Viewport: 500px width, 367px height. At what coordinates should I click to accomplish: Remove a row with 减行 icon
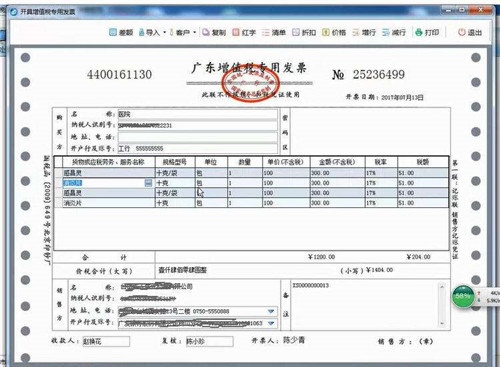(394, 32)
